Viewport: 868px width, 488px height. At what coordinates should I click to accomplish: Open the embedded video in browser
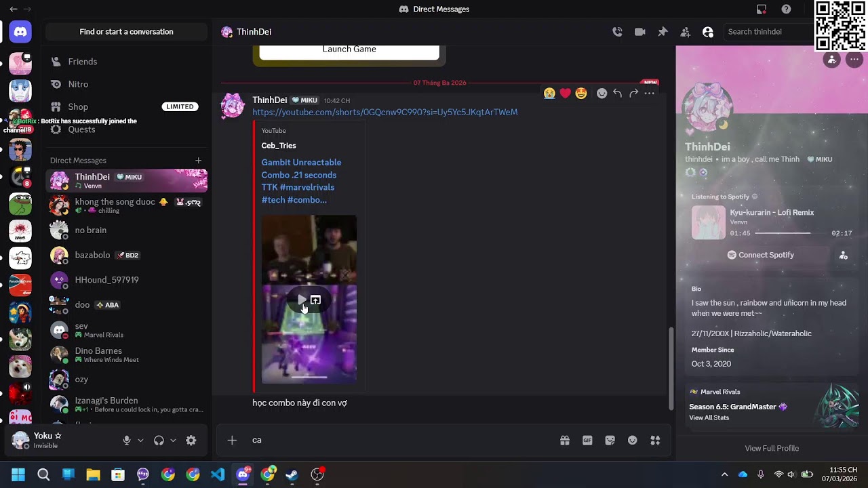[x=315, y=300]
